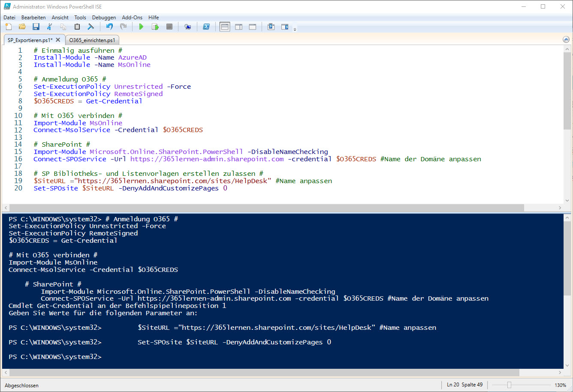Click -DisableNameChecking on script line 15
Screen dimensions: 573x392
(x=288, y=152)
